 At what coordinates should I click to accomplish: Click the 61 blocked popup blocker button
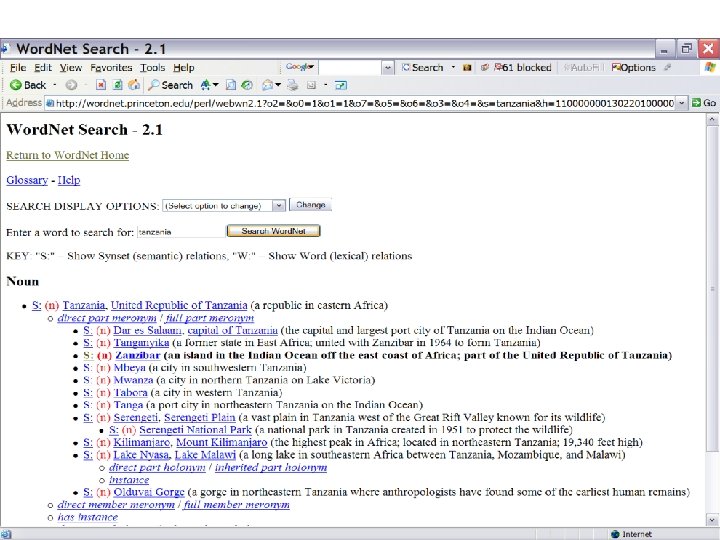point(523,68)
